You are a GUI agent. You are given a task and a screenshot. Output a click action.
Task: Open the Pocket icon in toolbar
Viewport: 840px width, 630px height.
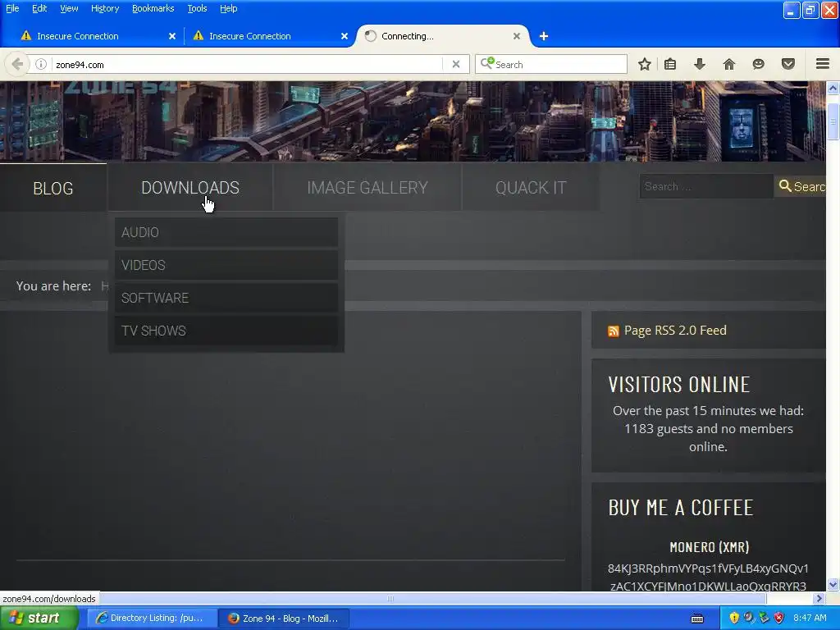pyautogui.click(x=788, y=64)
